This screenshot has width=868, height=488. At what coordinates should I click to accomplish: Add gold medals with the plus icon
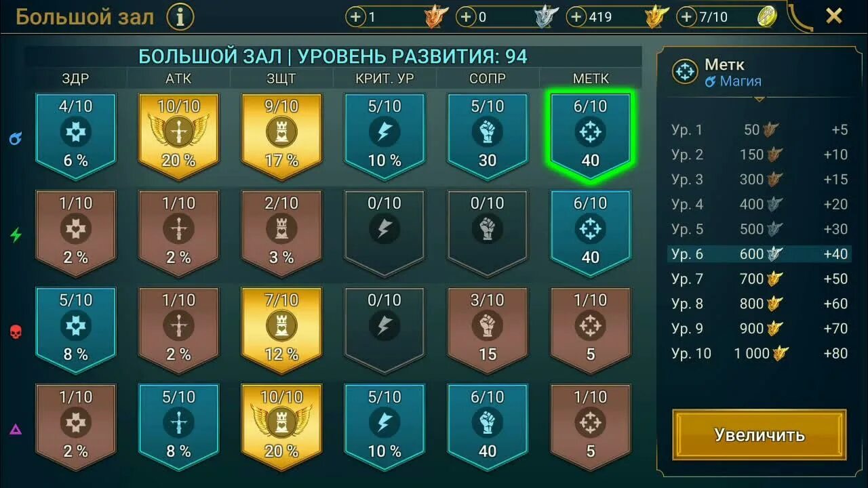pyautogui.click(x=576, y=17)
